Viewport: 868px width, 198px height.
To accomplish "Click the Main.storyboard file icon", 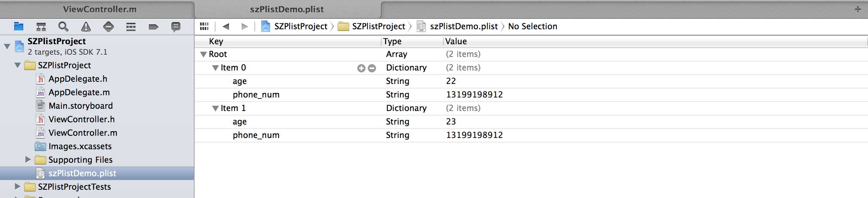I will click(40, 106).
